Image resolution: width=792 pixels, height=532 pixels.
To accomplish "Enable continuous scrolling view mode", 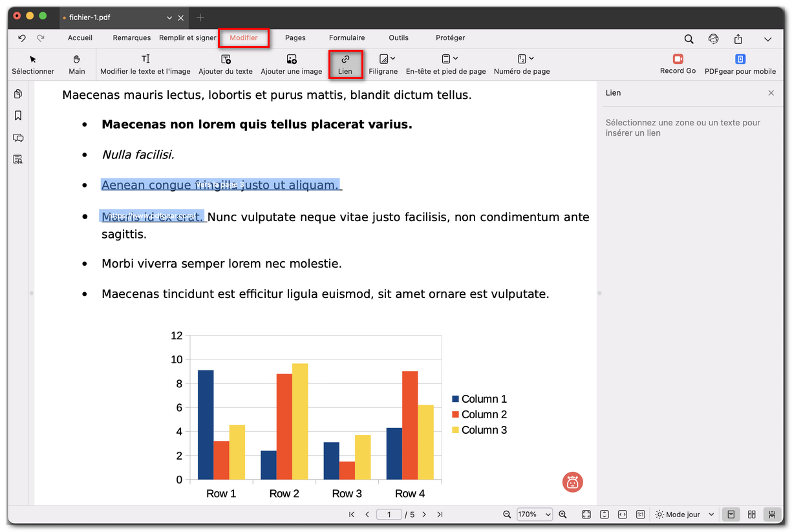I will point(772,515).
